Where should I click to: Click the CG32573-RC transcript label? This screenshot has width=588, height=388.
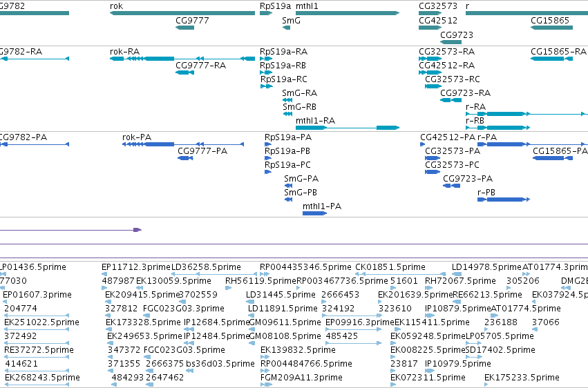pos(453,79)
